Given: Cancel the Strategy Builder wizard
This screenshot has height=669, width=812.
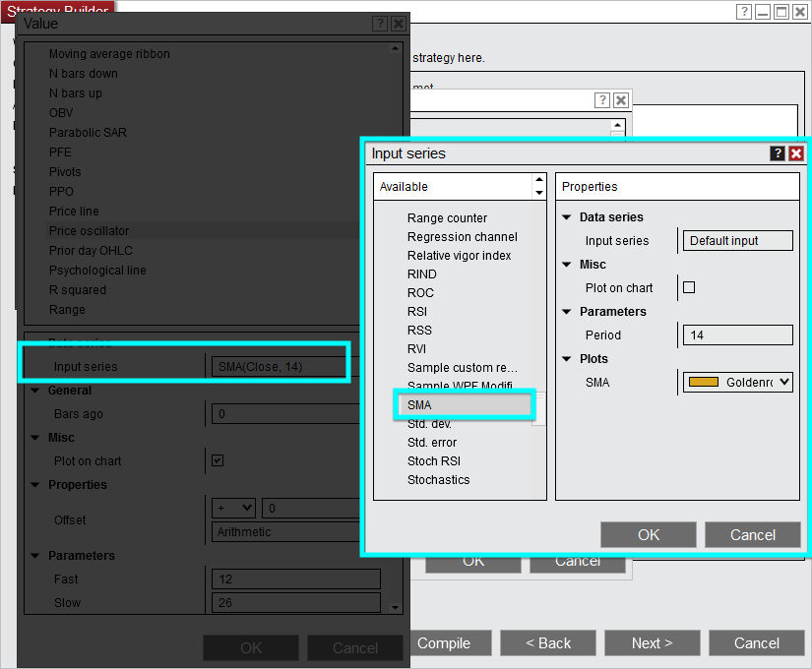Looking at the screenshot, I should pyautogui.click(x=756, y=643).
